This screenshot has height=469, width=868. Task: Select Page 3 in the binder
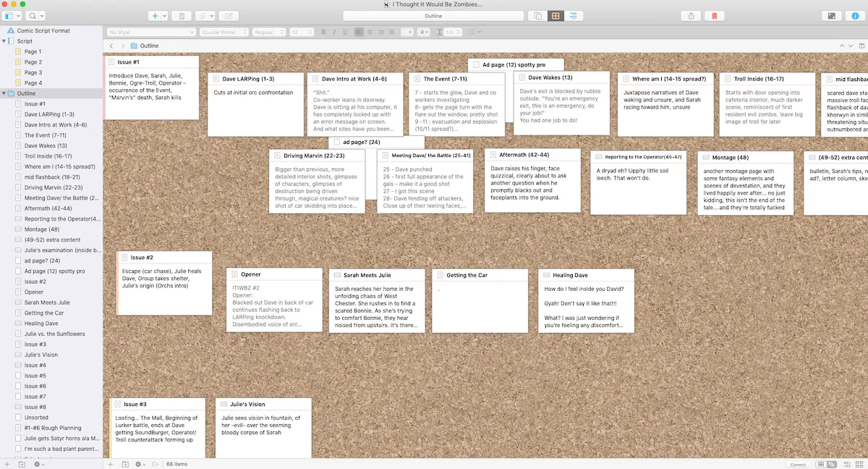point(33,72)
